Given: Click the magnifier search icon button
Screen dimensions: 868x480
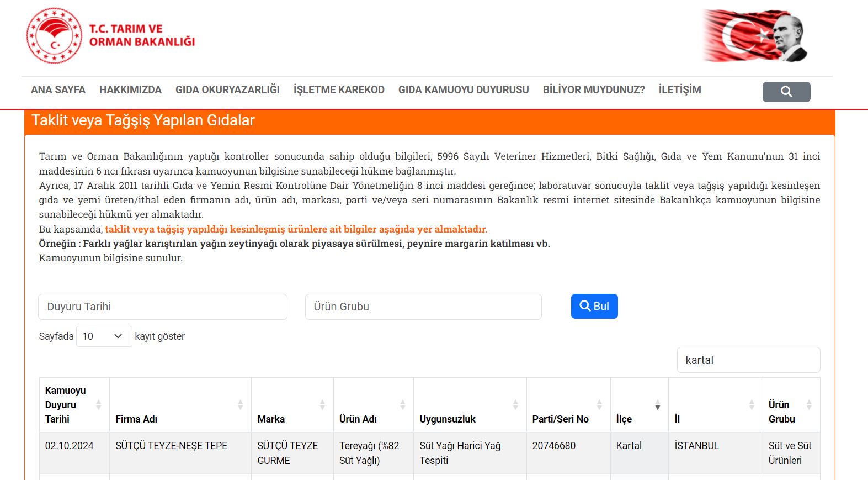Looking at the screenshot, I should (786, 92).
